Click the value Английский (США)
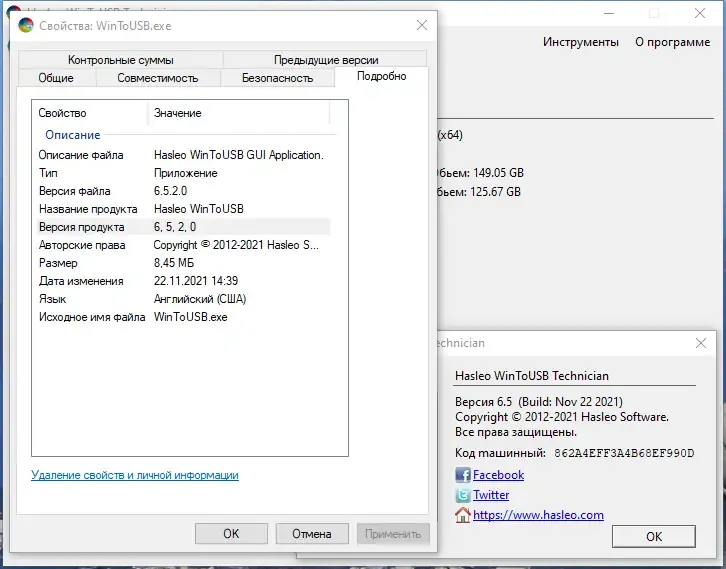 [x=200, y=299]
